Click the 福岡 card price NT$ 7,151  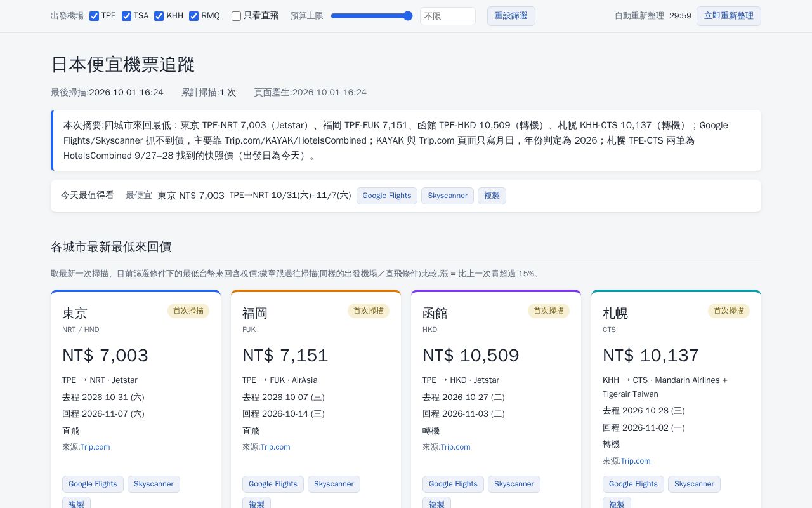click(285, 356)
